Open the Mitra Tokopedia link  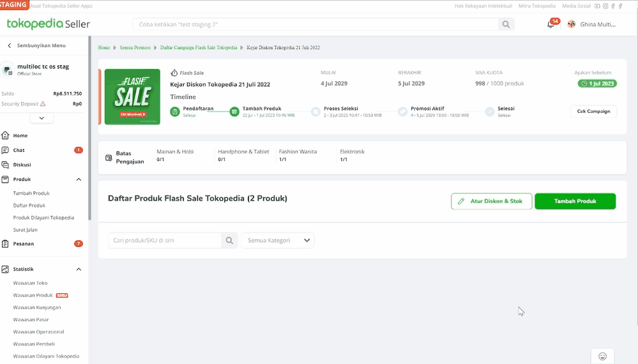tap(537, 6)
